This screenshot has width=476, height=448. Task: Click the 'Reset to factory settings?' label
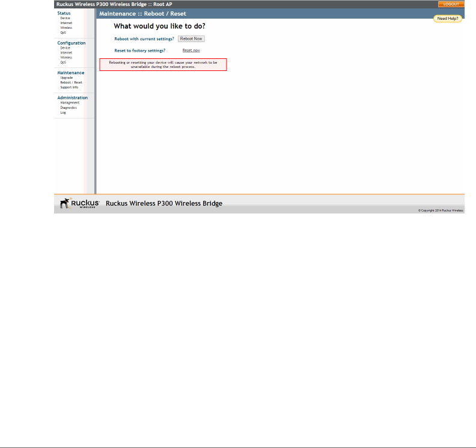[140, 51]
